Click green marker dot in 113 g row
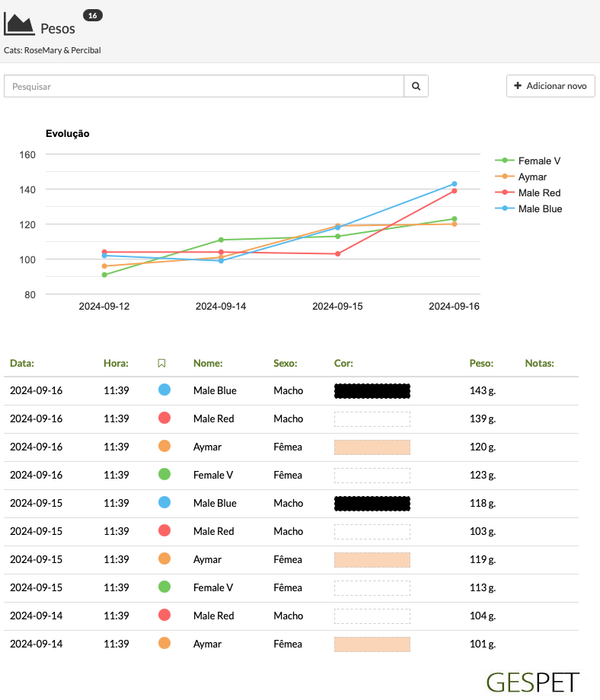This screenshot has height=700, width=600. [164, 587]
